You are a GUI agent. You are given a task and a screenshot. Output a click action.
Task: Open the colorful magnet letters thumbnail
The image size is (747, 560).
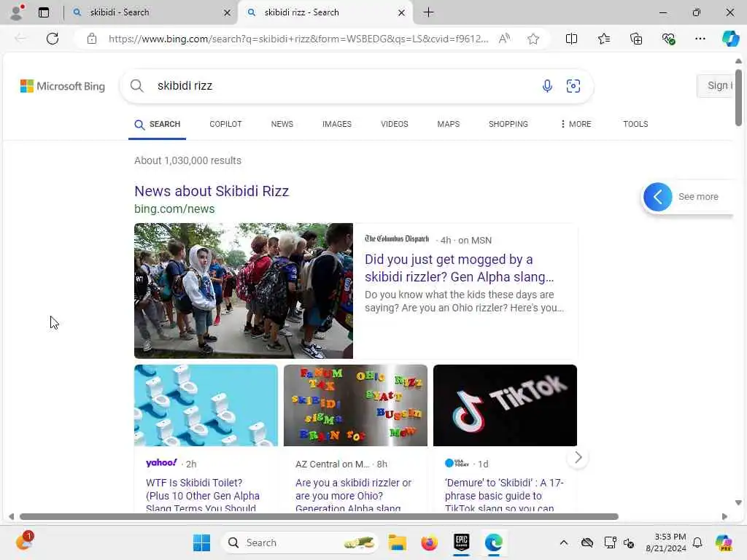point(355,405)
